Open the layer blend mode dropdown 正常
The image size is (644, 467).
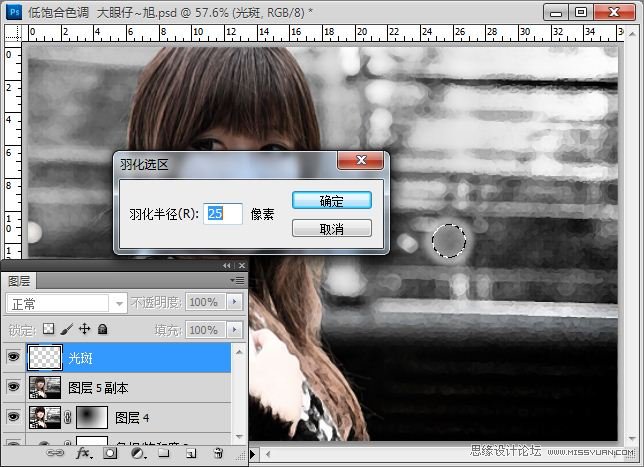click(x=66, y=304)
